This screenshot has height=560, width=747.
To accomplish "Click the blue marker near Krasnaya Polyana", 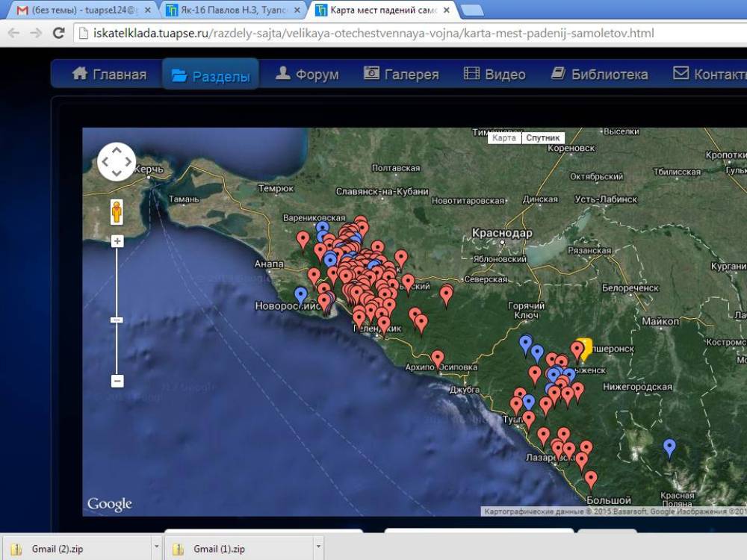I will coord(669,447).
